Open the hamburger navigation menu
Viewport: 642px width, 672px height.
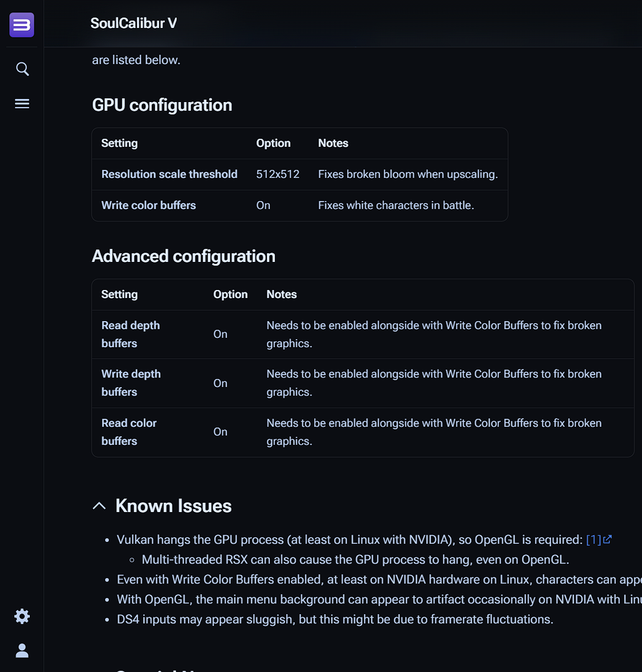click(x=22, y=104)
